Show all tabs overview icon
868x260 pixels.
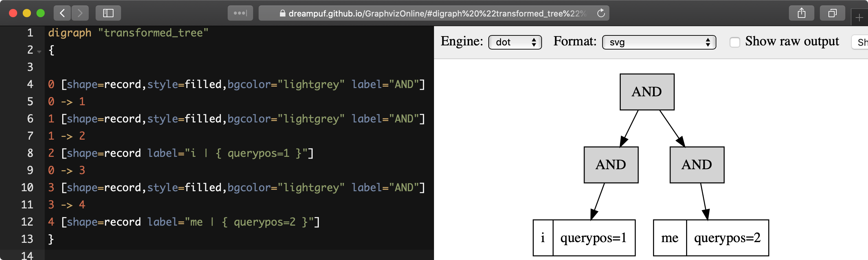coord(832,13)
